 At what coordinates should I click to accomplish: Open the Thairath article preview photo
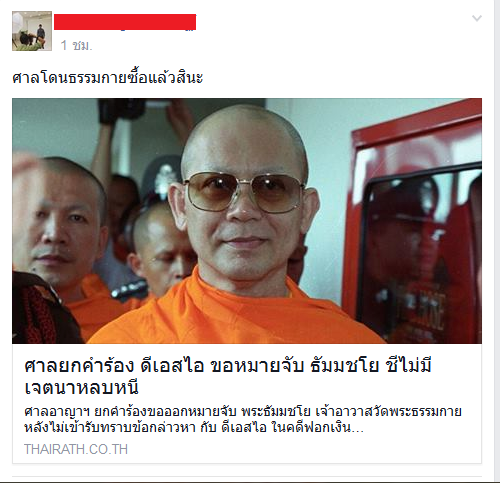pyautogui.click(x=247, y=221)
